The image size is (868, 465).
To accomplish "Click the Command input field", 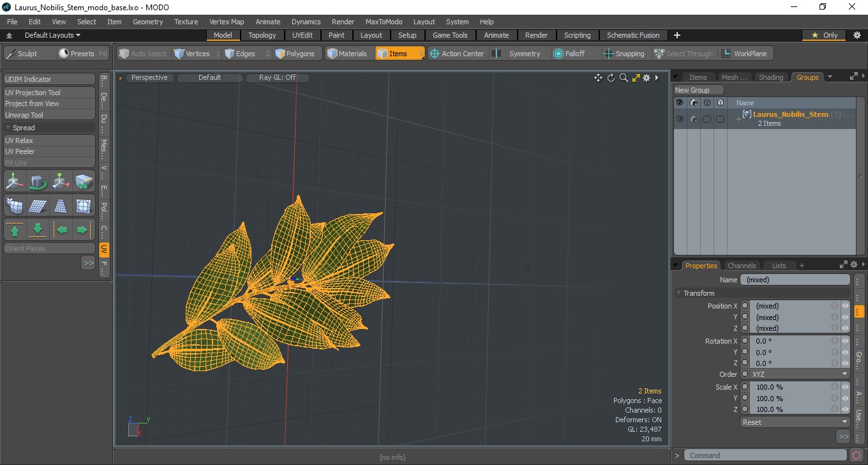I will coord(766,455).
